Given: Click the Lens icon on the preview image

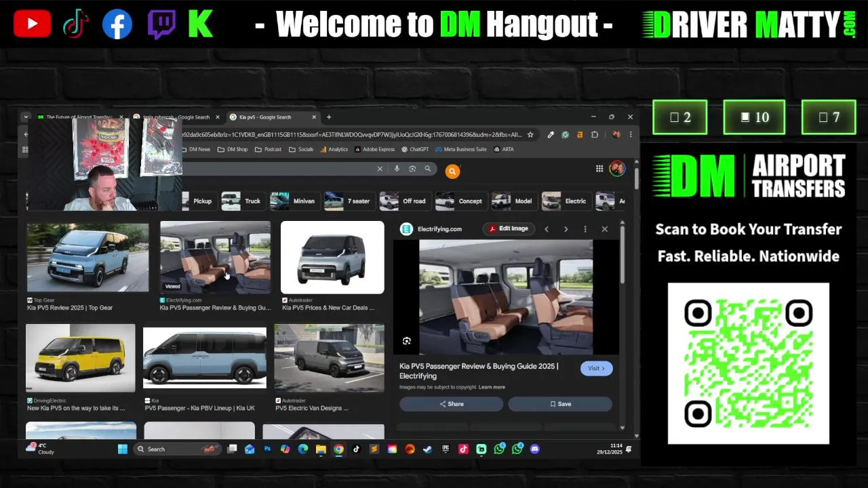Looking at the screenshot, I should [407, 341].
